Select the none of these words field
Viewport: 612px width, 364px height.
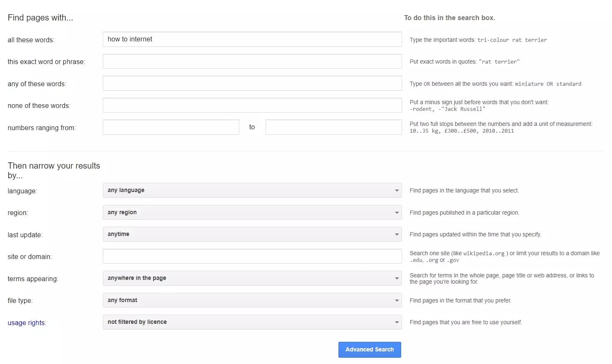[x=252, y=105]
